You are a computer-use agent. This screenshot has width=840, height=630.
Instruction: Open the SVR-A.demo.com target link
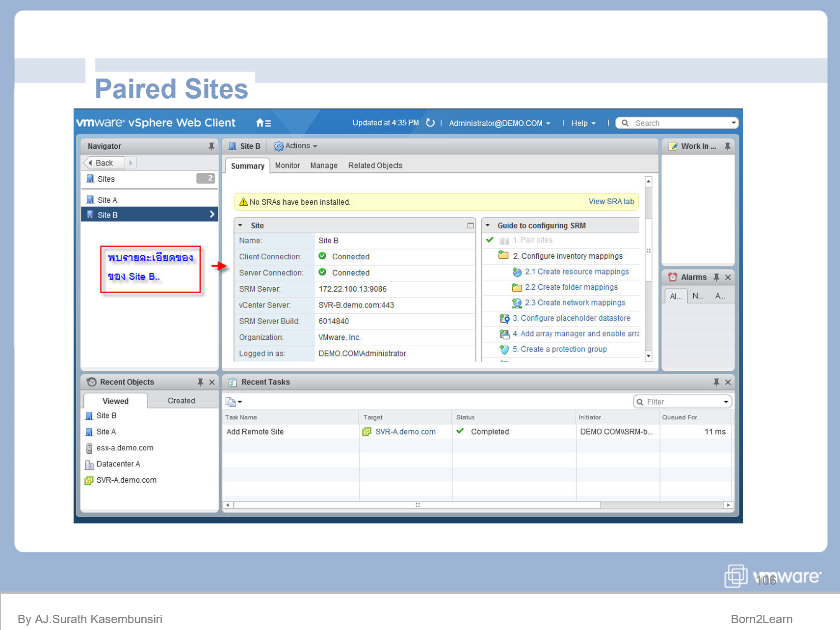point(405,432)
